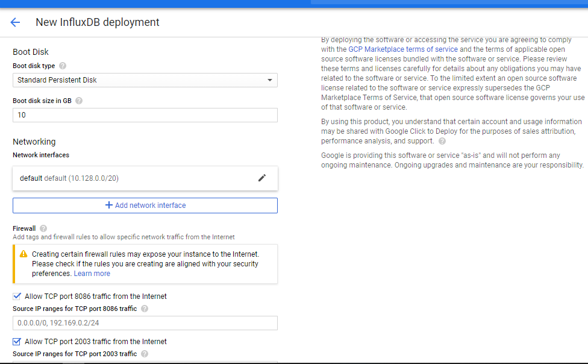588x364 pixels.
Task: Click the dropdown arrow on Standard Persistent Disk
Action: click(269, 80)
